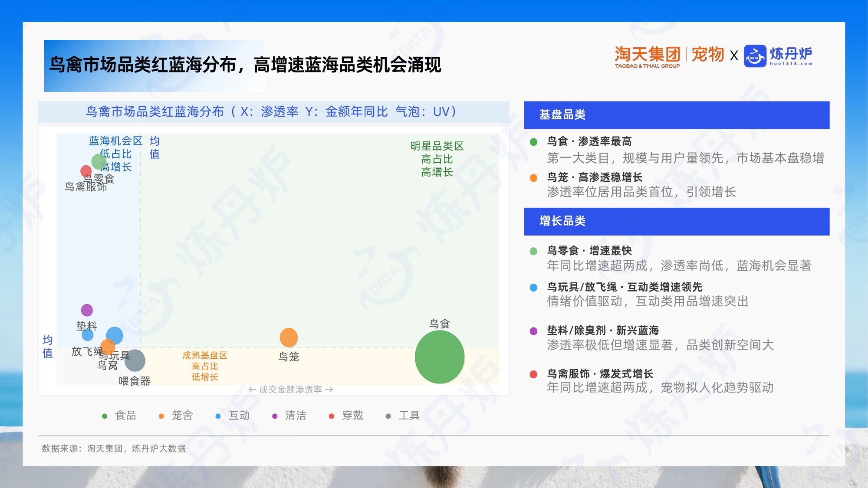Click the orange 笼舍 legend dot
868x488 pixels.
[161, 416]
